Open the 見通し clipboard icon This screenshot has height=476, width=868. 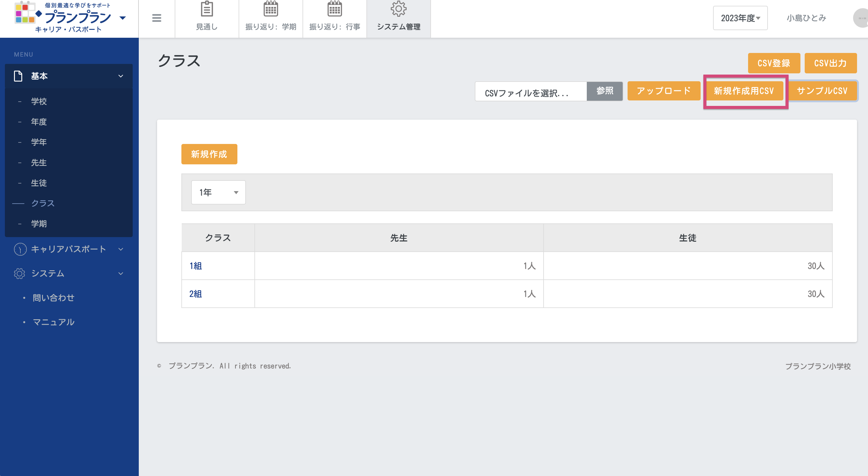point(207,9)
